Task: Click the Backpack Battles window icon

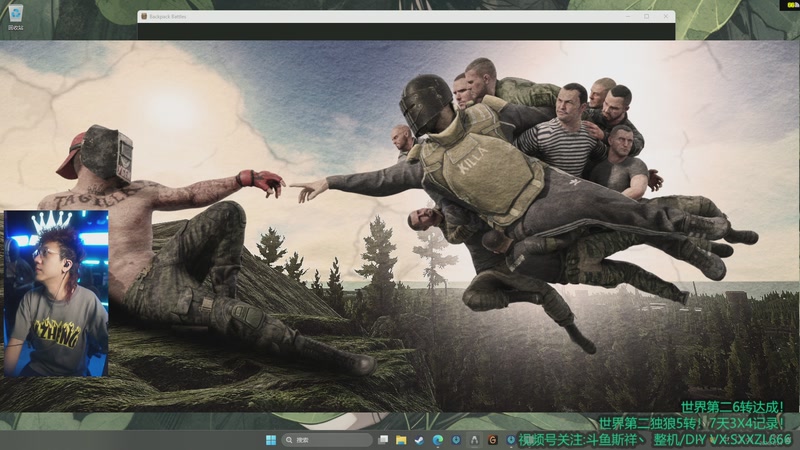Action: (144, 16)
